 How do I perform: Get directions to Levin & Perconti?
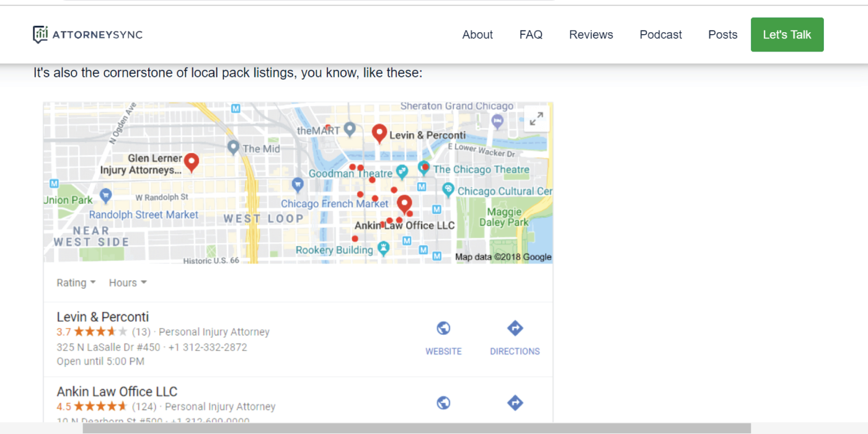[x=515, y=328]
